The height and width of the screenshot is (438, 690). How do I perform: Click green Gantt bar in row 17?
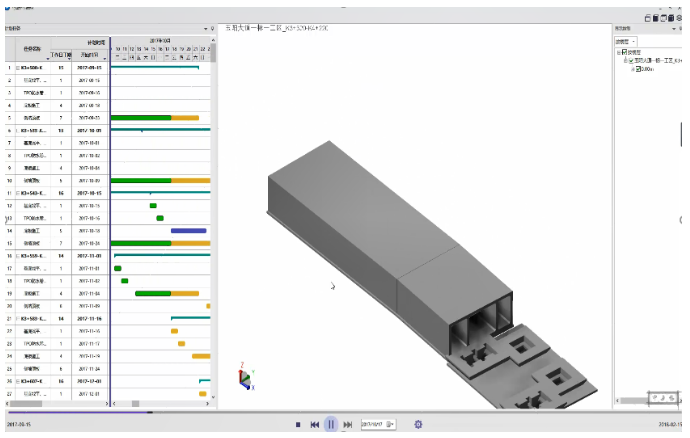tap(117, 269)
